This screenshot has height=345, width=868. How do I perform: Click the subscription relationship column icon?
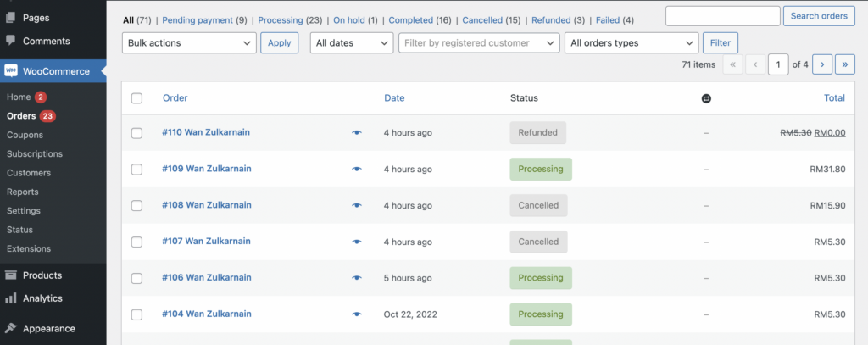[706, 98]
